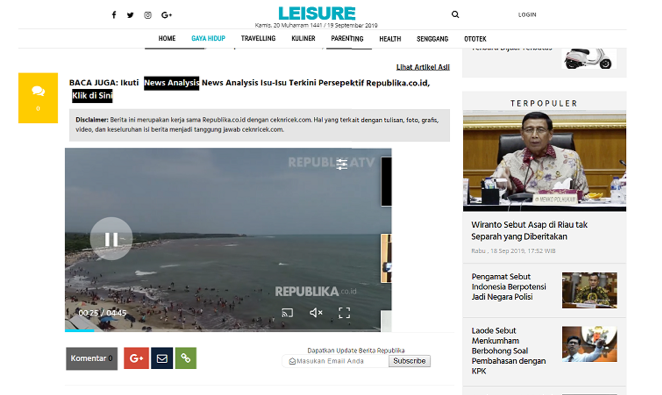Share article on Google Plus red button
Viewport: 662px width, 395px height.
pyautogui.click(x=136, y=358)
